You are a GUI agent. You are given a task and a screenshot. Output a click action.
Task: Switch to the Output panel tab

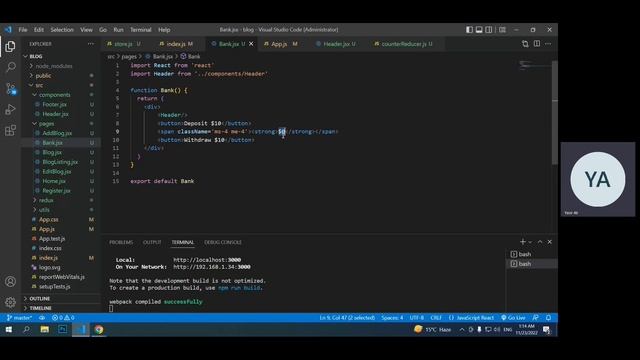tap(152, 242)
